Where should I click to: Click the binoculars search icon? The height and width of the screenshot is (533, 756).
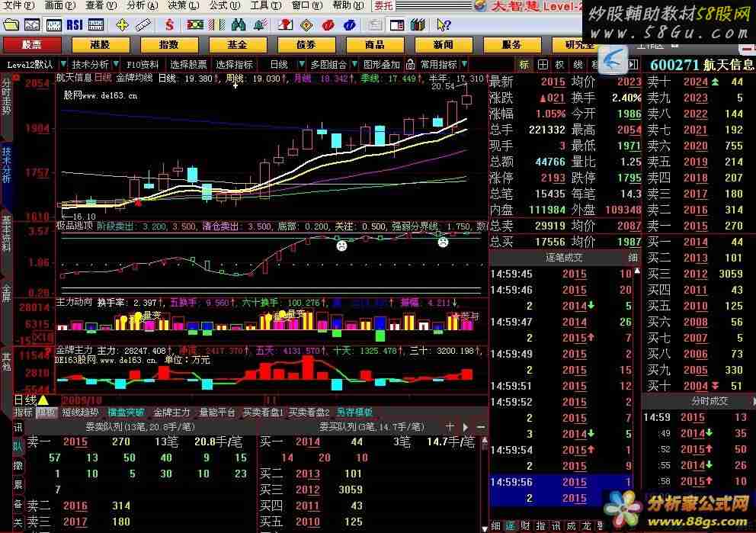(239, 24)
